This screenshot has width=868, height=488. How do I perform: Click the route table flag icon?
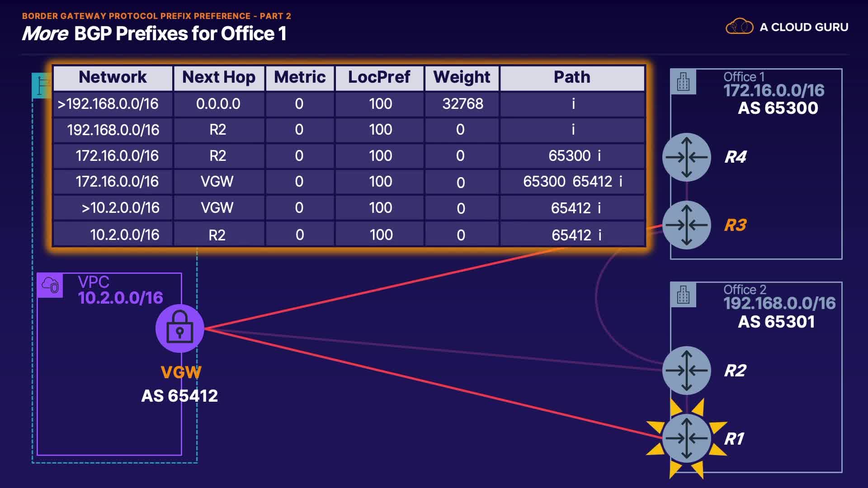tap(42, 86)
